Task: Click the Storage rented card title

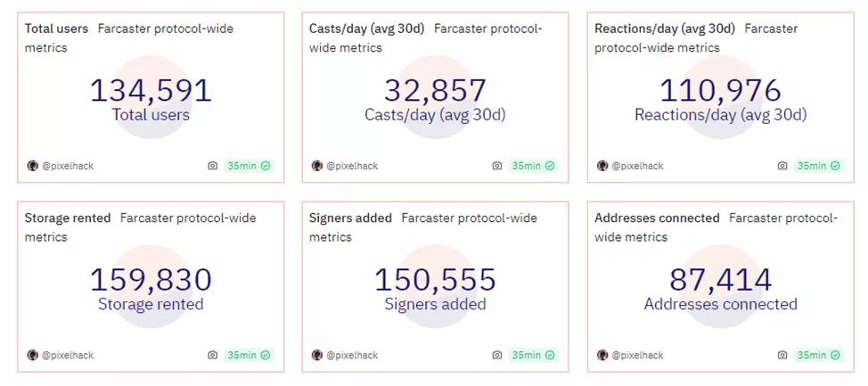Action: [x=68, y=218]
